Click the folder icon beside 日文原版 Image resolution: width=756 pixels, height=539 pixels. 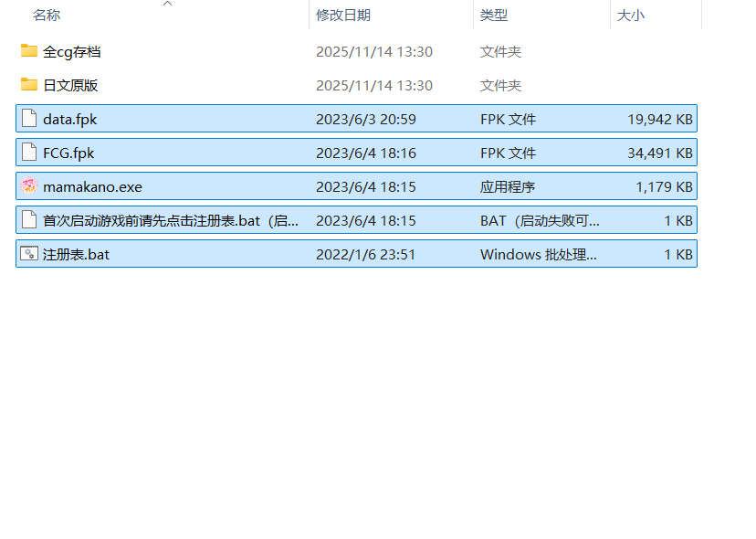[x=29, y=85]
